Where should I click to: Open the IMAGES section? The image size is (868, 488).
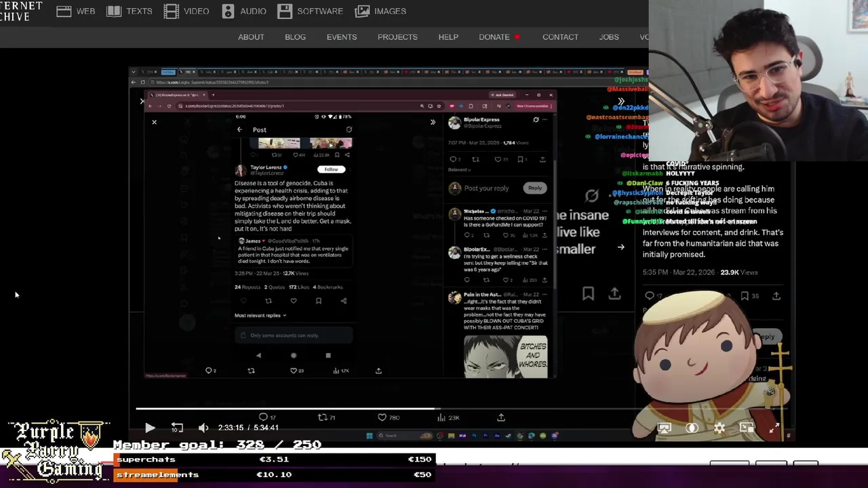point(381,11)
